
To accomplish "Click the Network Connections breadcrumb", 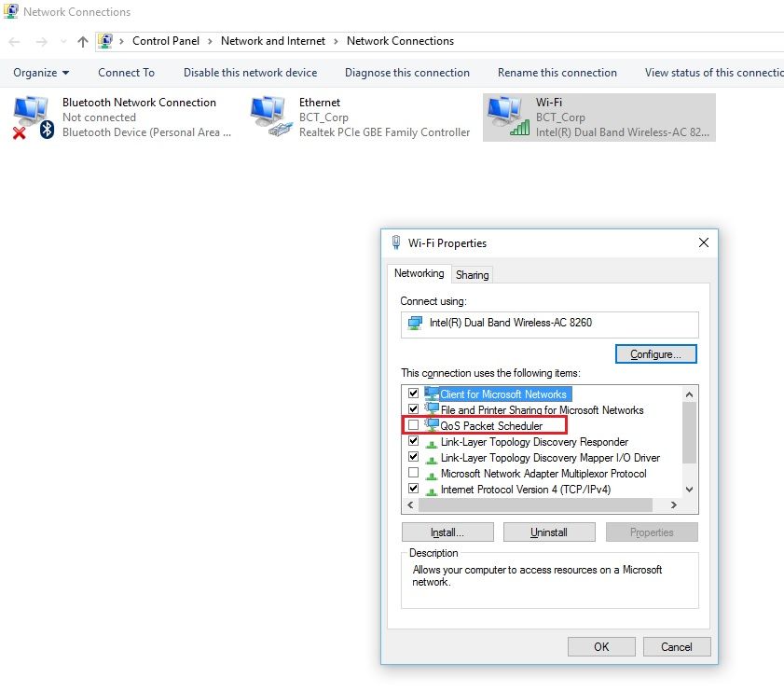I will pos(401,41).
